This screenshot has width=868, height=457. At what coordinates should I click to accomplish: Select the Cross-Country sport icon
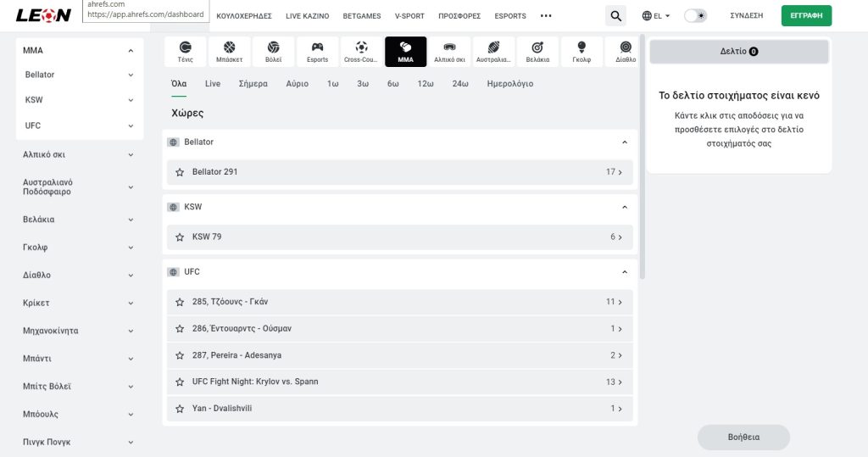tap(361, 52)
